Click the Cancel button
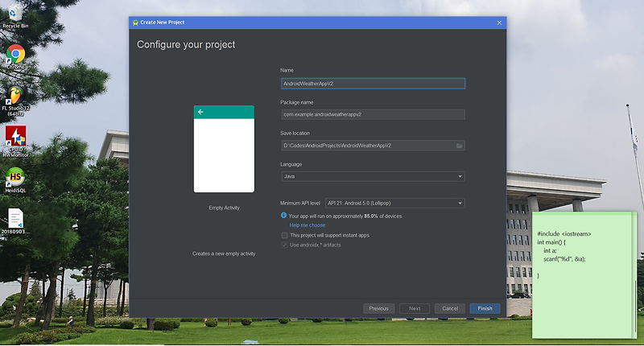Screen dimensions: 644x346 tap(450, 309)
